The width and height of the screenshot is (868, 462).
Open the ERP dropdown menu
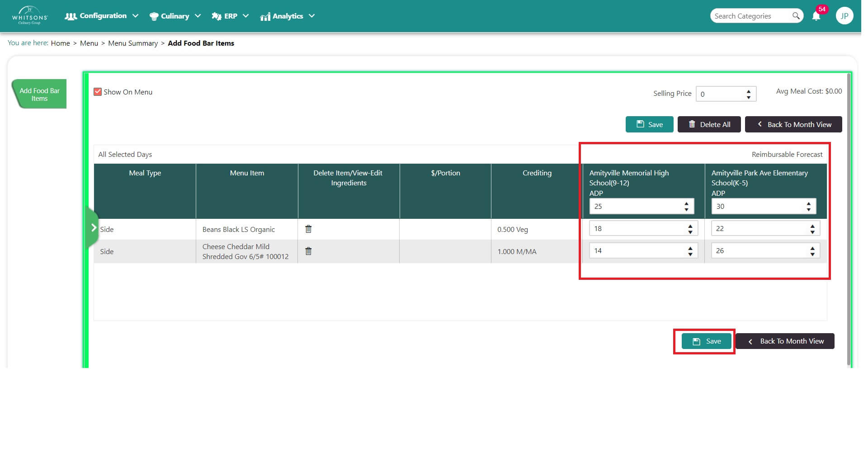click(x=231, y=16)
